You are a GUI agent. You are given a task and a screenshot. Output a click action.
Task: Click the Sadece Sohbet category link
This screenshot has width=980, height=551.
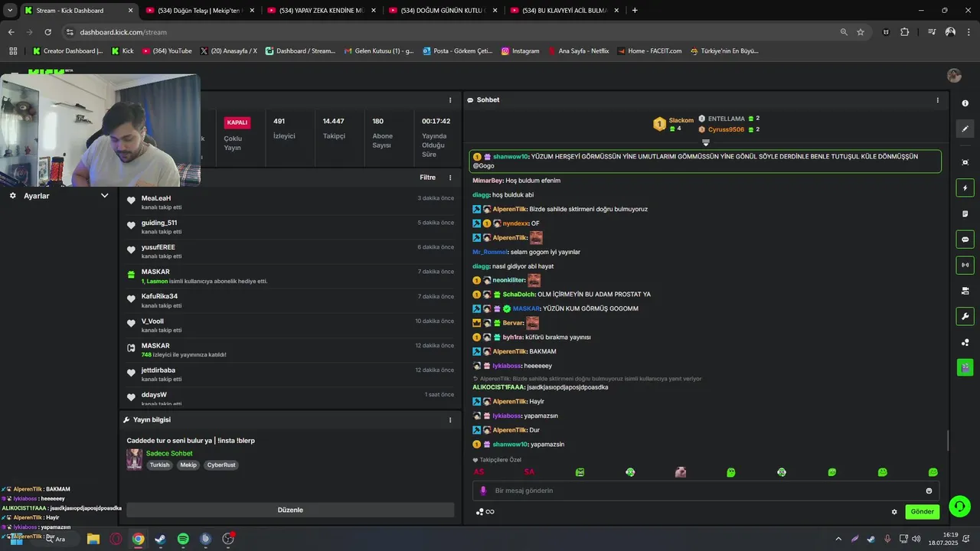coord(169,454)
